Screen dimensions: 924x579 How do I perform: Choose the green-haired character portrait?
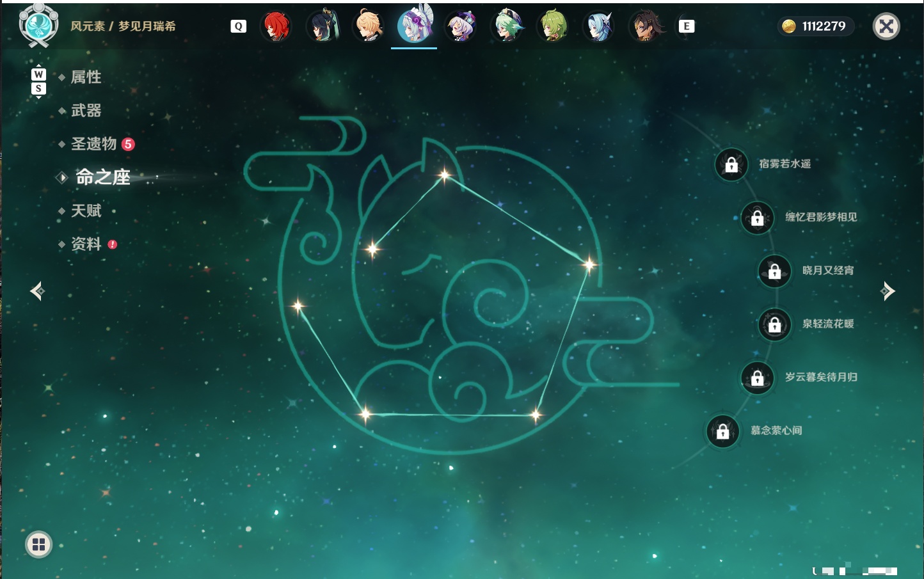pyautogui.click(x=553, y=26)
